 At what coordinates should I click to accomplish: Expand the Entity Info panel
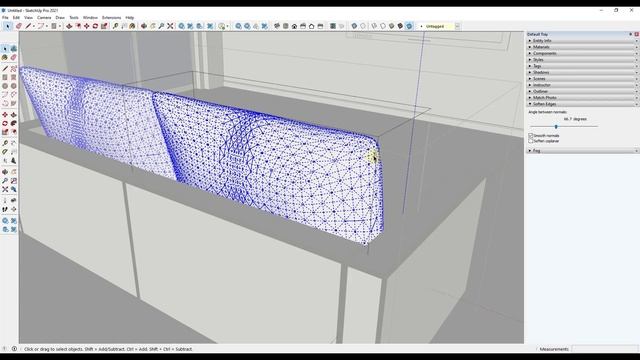point(582,40)
